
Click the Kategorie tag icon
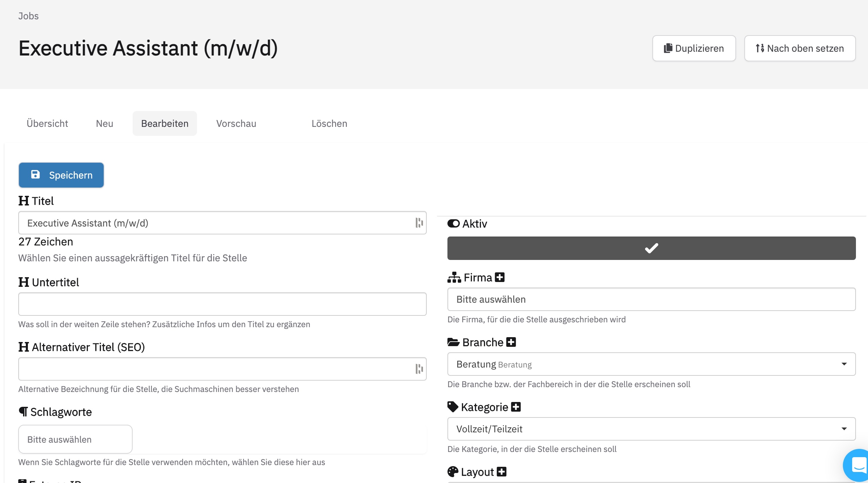pos(453,407)
